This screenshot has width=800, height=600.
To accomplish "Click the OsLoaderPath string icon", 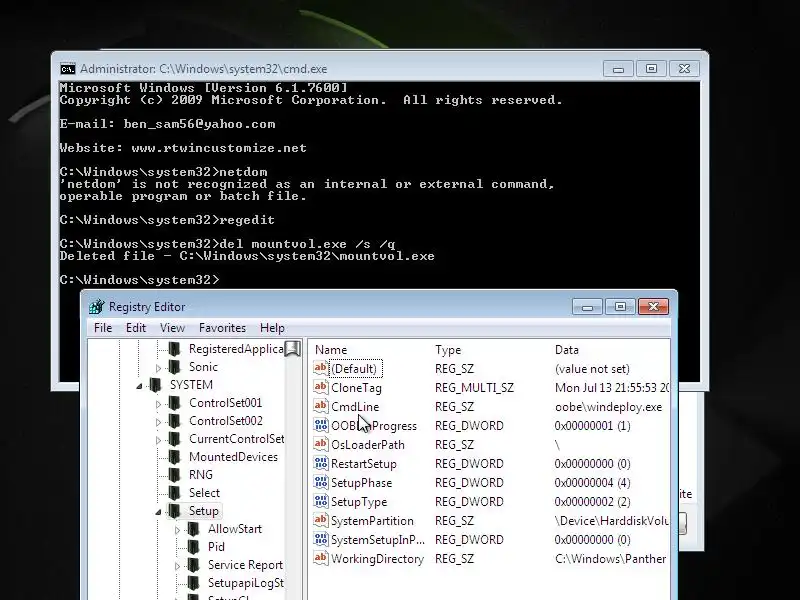I will [x=320, y=444].
